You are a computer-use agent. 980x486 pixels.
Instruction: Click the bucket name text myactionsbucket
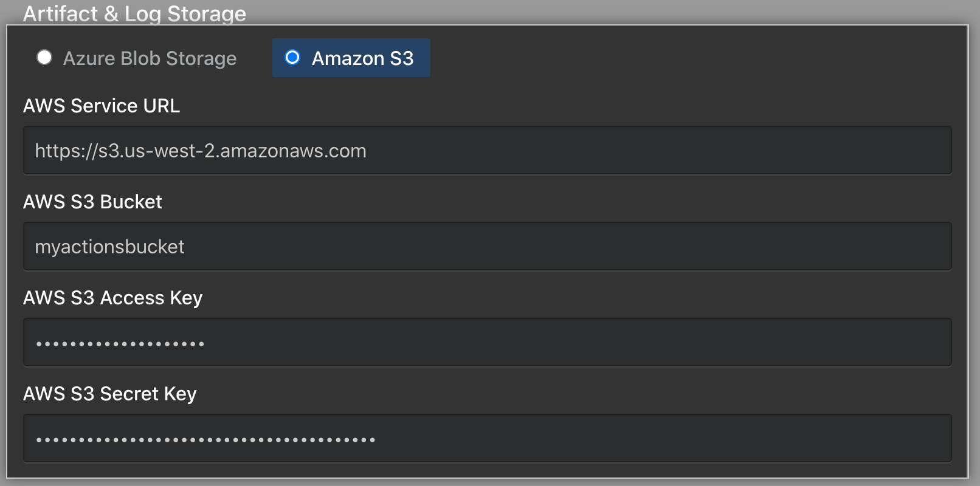click(109, 247)
